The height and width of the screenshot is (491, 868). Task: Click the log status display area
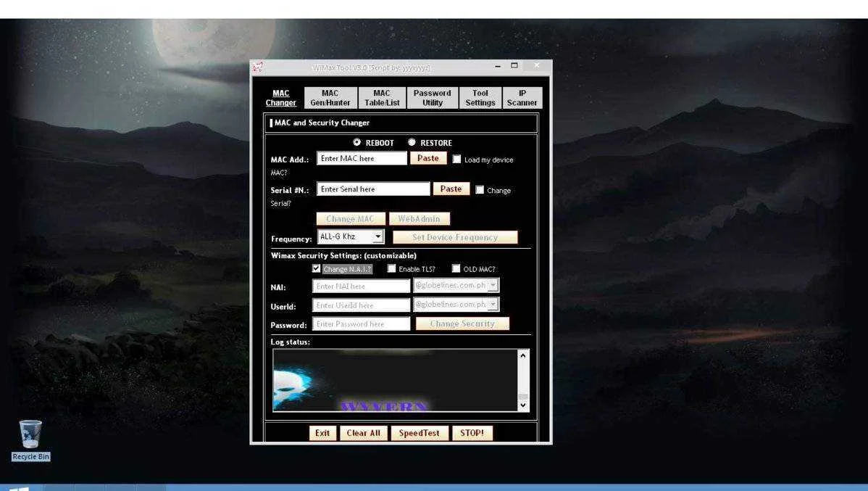coord(396,380)
